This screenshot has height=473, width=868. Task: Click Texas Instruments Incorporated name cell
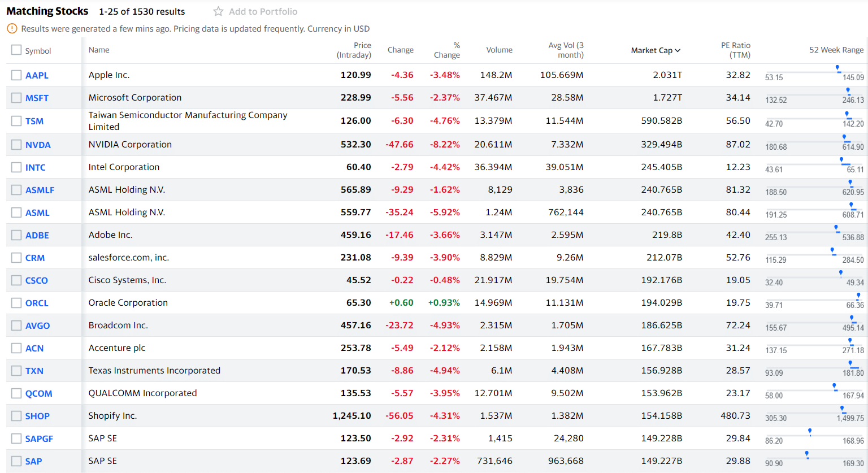pos(154,370)
